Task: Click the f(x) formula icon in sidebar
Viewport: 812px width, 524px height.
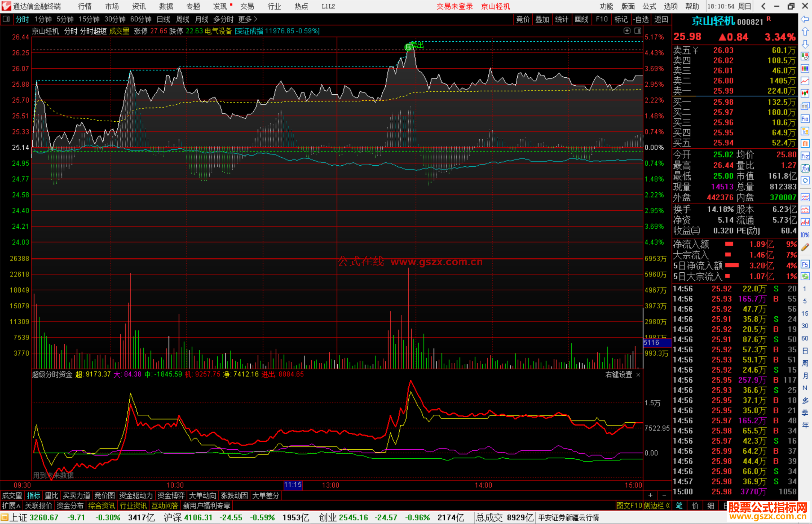Action: pos(805,168)
